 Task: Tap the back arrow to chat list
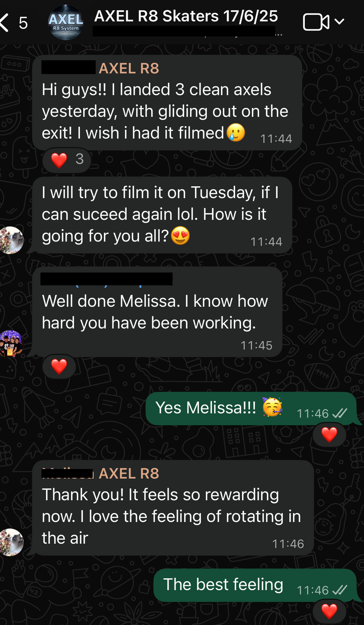click(5, 23)
